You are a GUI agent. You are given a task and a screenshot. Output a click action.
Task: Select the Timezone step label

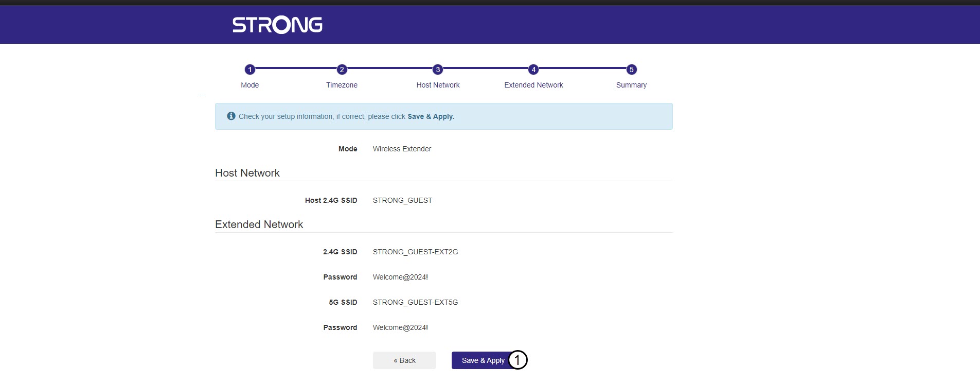point(342,85)
